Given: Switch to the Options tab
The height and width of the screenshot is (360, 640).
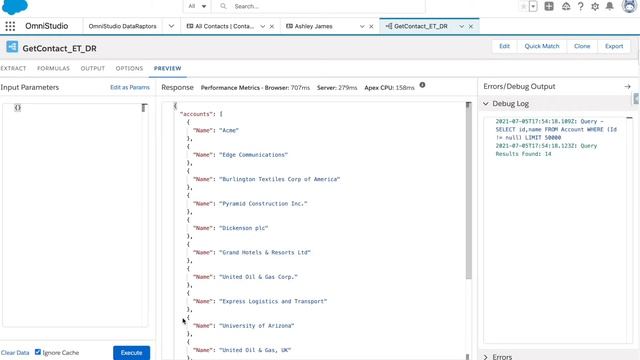Looking at the screenshot, I should (x=129, y=68).
